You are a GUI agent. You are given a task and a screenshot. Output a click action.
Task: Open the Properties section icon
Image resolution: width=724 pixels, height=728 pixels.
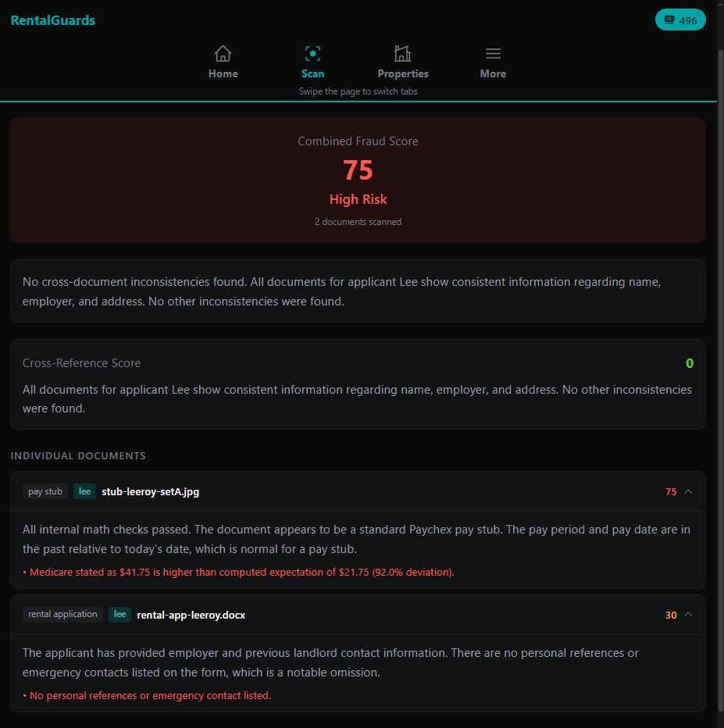click(403, 53)
